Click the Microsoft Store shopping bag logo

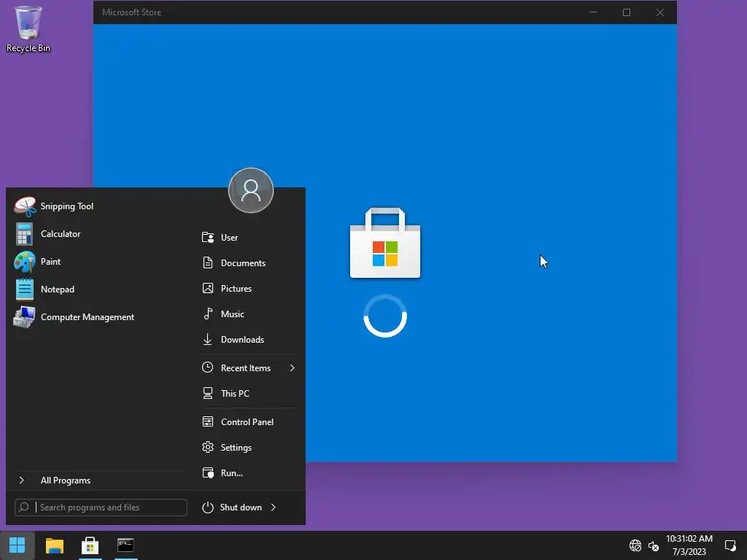tap(385, 243)
